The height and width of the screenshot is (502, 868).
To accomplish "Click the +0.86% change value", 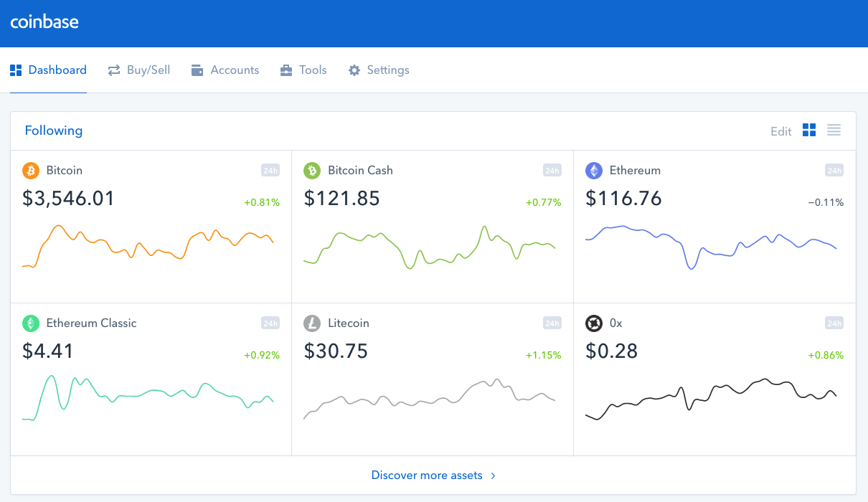I will [826, 355].
